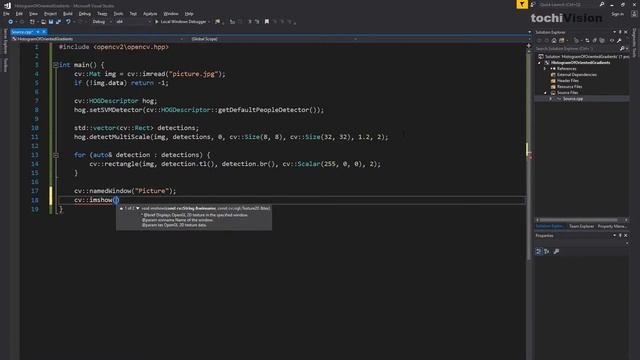Open the Debug configuration dropdown
640x360 pixels.
[x=102, y=22]
